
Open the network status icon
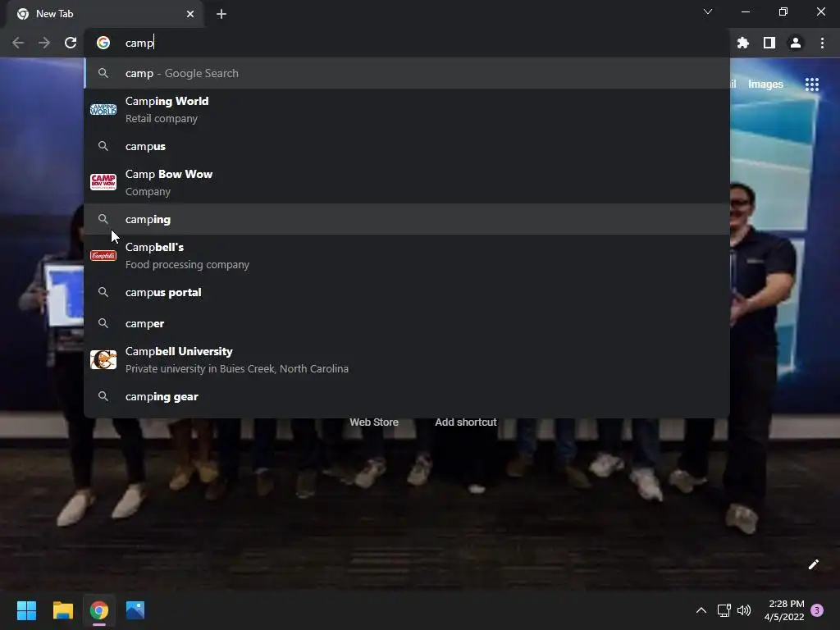(x=724, y=610)
